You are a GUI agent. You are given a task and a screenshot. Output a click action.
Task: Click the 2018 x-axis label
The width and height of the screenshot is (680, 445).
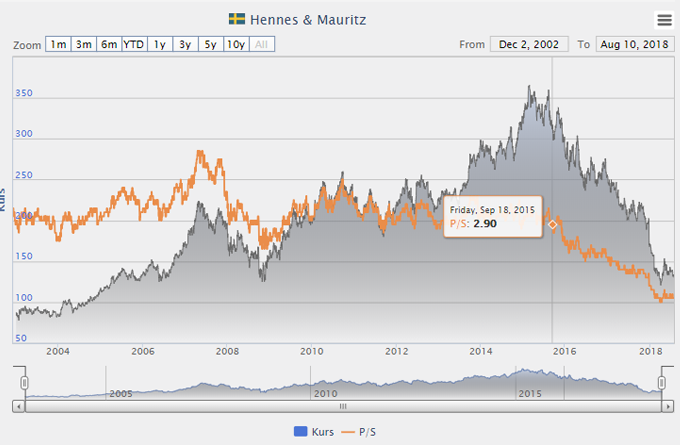(651, 351)
